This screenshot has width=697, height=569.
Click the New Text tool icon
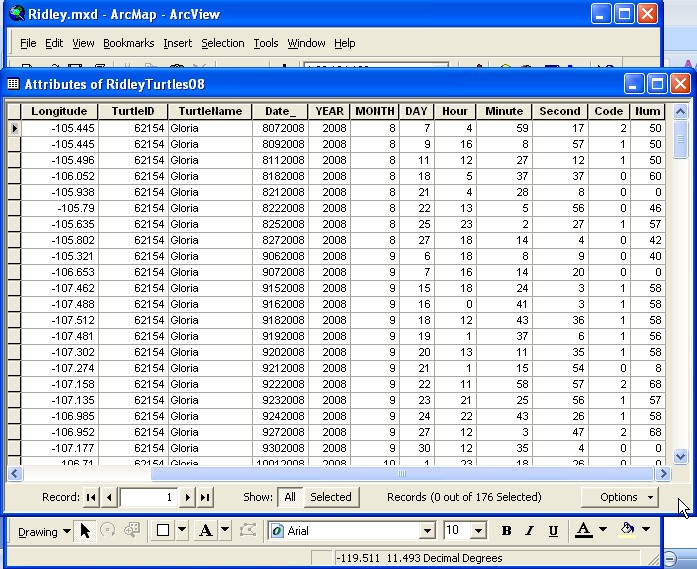tap(206, 531)
